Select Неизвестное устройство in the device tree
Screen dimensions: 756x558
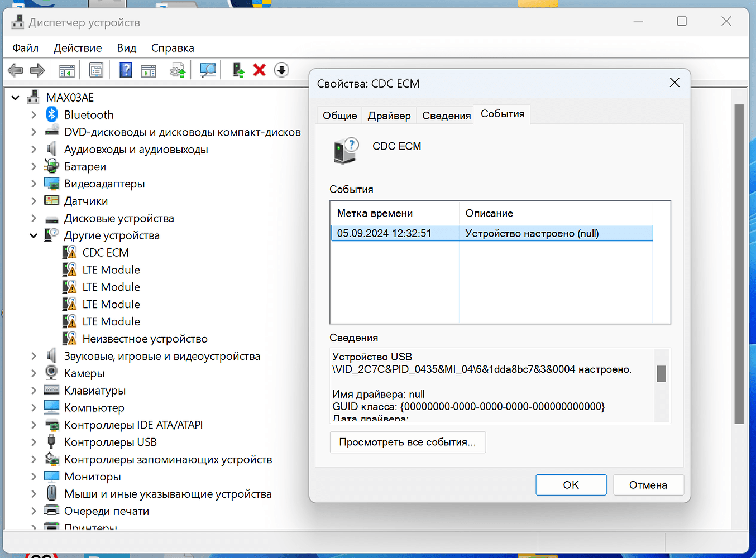coord(145,339)
